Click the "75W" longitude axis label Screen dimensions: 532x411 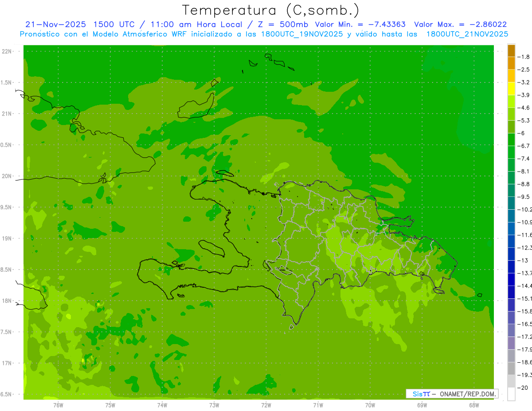tap(110, 405)
